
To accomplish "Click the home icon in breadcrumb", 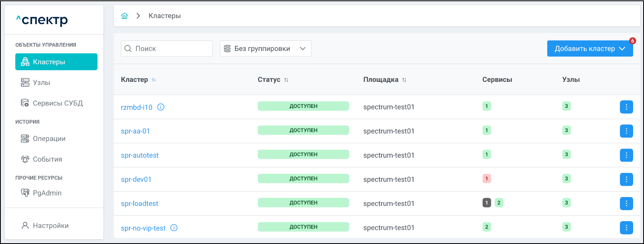I will click(124, 16).
